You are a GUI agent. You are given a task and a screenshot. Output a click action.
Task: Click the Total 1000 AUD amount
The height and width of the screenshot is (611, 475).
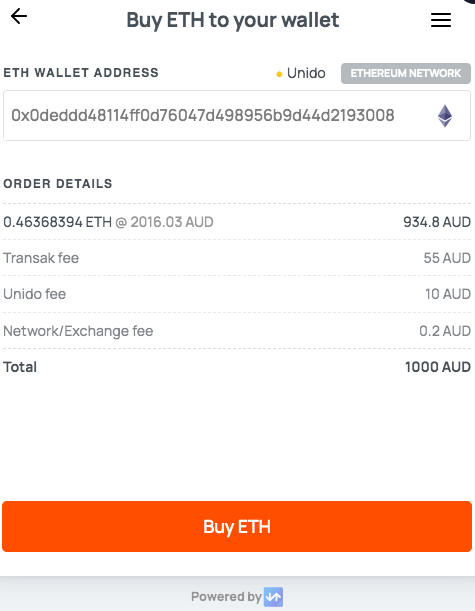438,367
